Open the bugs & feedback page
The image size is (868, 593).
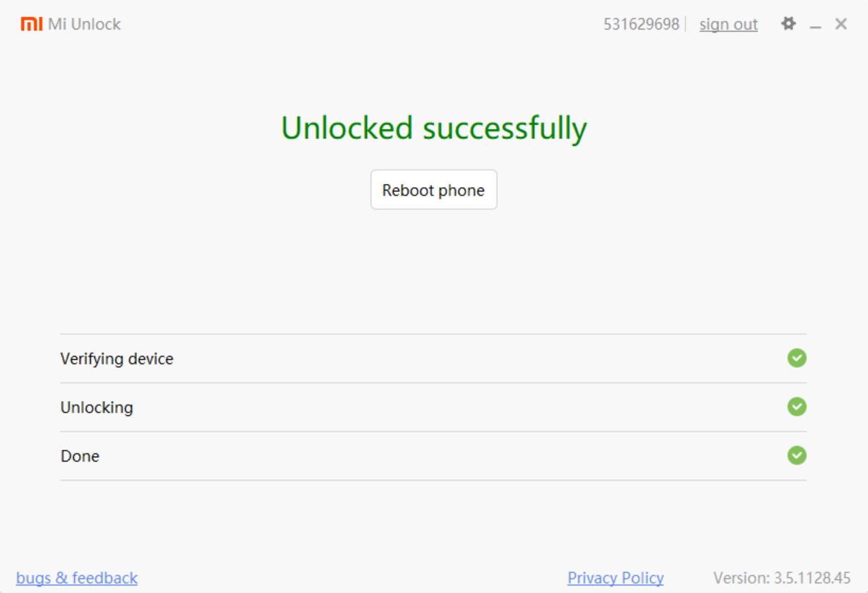tap(76, 577)
